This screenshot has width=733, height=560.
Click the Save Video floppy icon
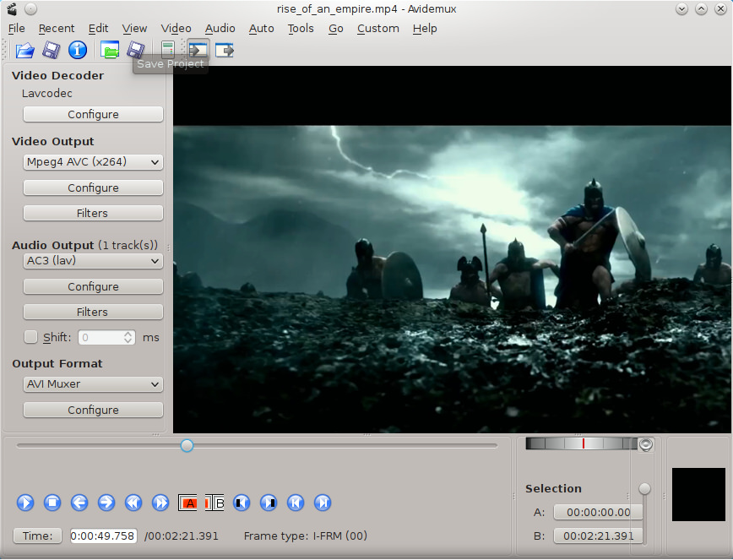click(52, 50)
